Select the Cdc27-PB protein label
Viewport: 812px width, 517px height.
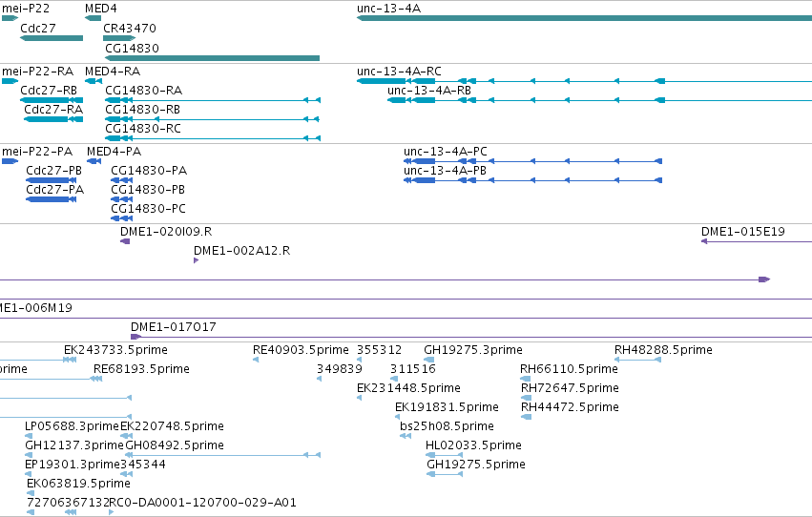click(53, 170)
